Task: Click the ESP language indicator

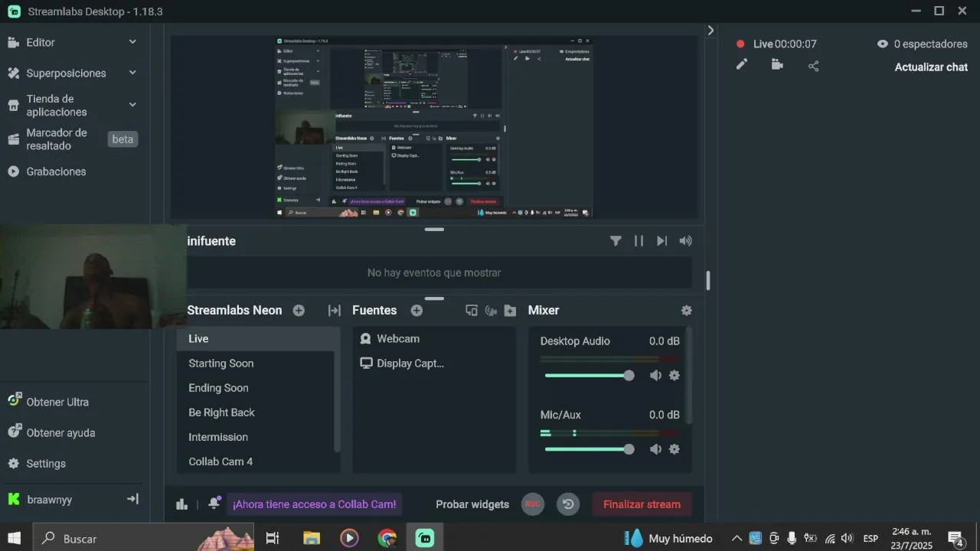Action: pos(871,539)
